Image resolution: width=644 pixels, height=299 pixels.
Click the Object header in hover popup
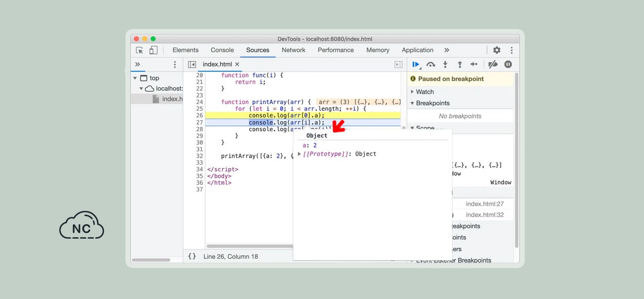click(x=317, y=136)
